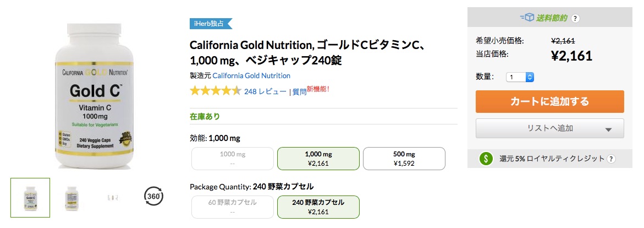Expand the リストへ追加 dropdown arrow
This screenshot has height=228, width=644.
tap(608, 129)
